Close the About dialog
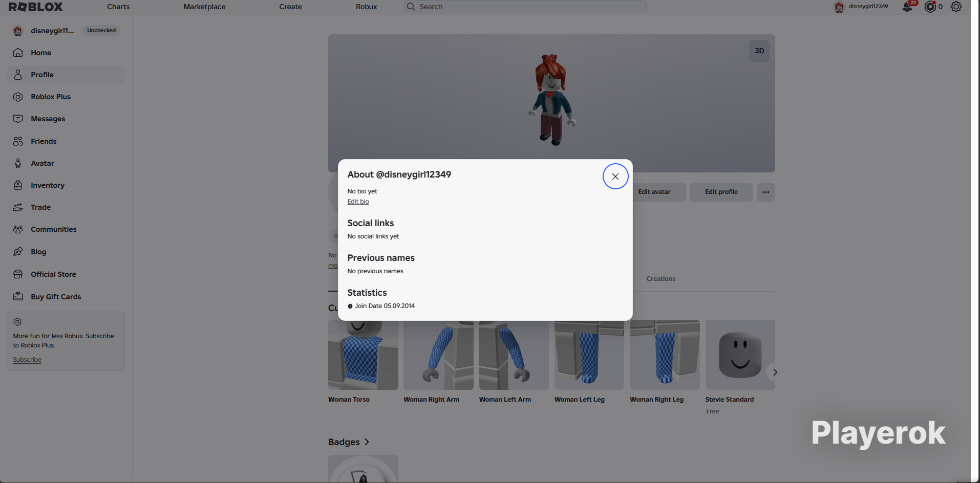This screenshot has width=980, height=483. tap(615, 177)
